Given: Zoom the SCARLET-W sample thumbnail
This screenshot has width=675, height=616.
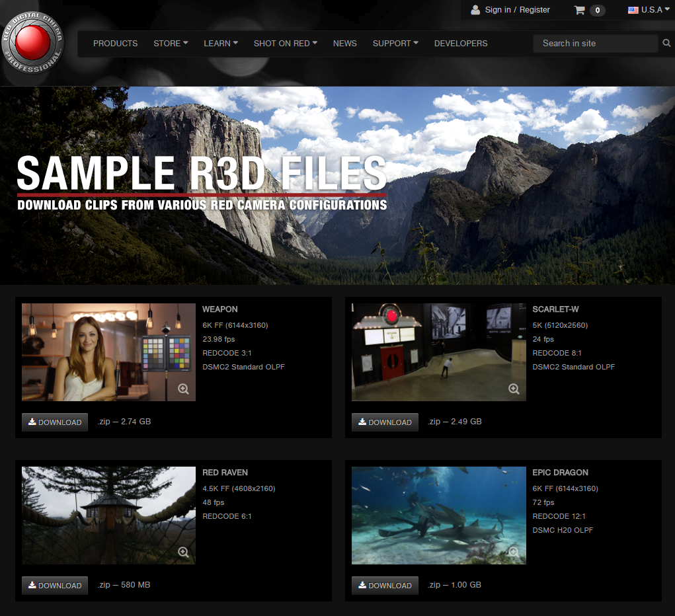Looking at the screenshot, I should 514,389.
